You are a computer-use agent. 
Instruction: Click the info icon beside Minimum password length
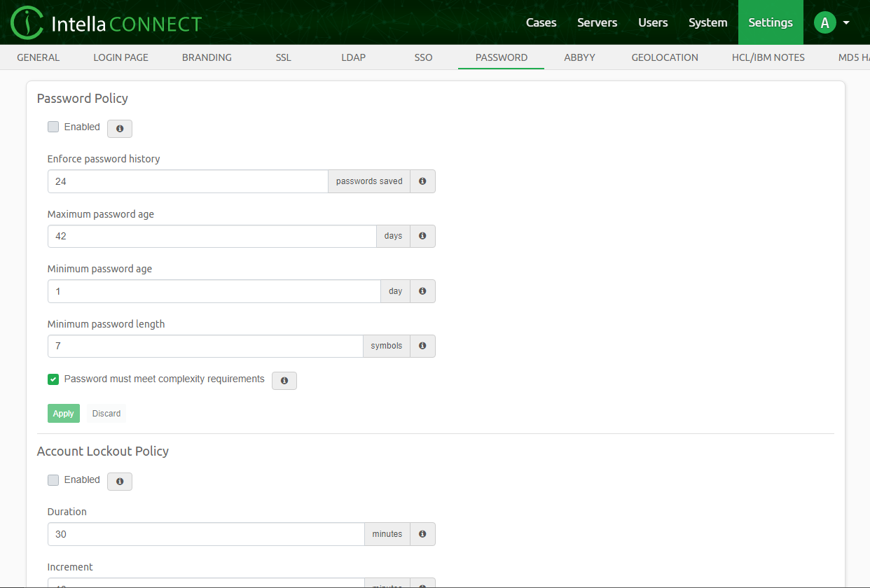[x=422, y=346]
